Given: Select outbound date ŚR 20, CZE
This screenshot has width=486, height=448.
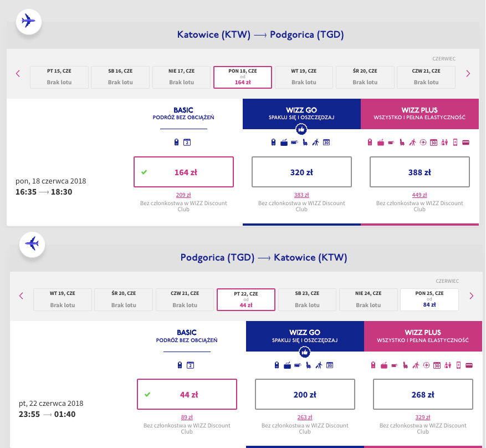Looking at the screenshot, I should coord(365,77).
